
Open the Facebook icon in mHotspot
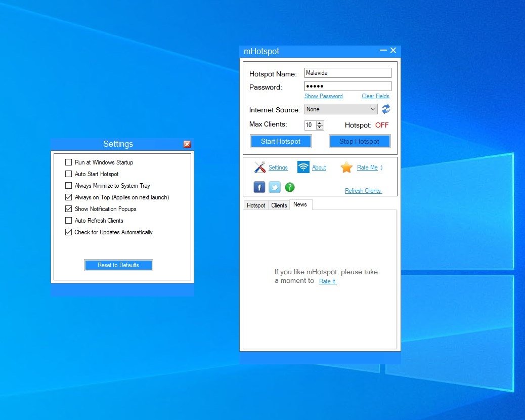259,187
